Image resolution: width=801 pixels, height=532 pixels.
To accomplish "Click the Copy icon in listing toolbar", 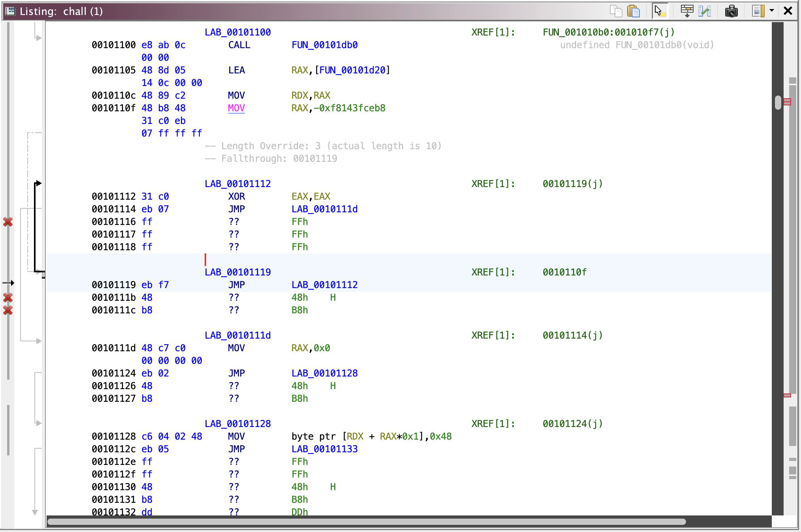I will point(616,11).
